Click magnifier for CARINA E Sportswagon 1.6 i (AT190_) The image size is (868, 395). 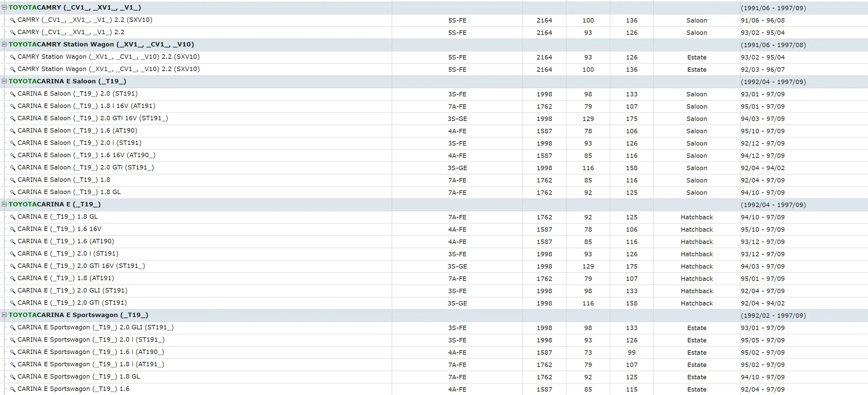(x=13, y=352)
